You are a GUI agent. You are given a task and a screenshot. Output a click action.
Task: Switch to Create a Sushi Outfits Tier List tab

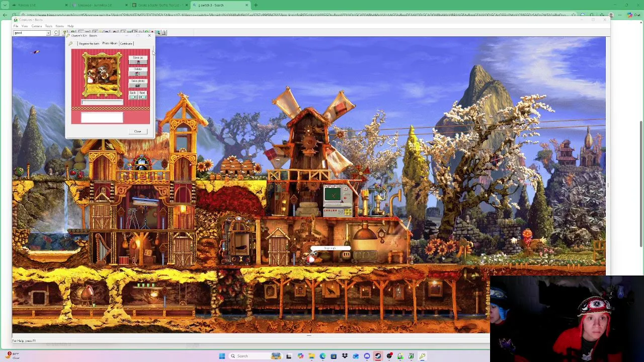158,5
